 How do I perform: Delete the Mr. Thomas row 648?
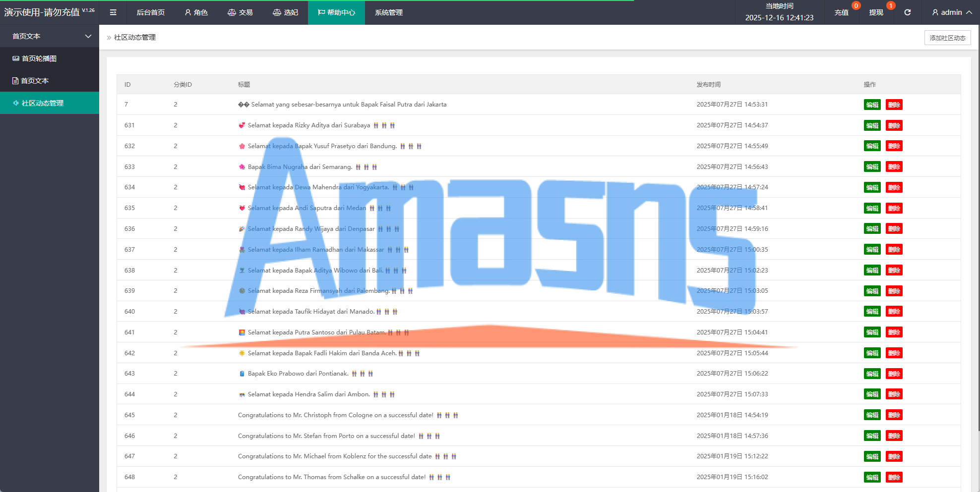pos(894,477)
